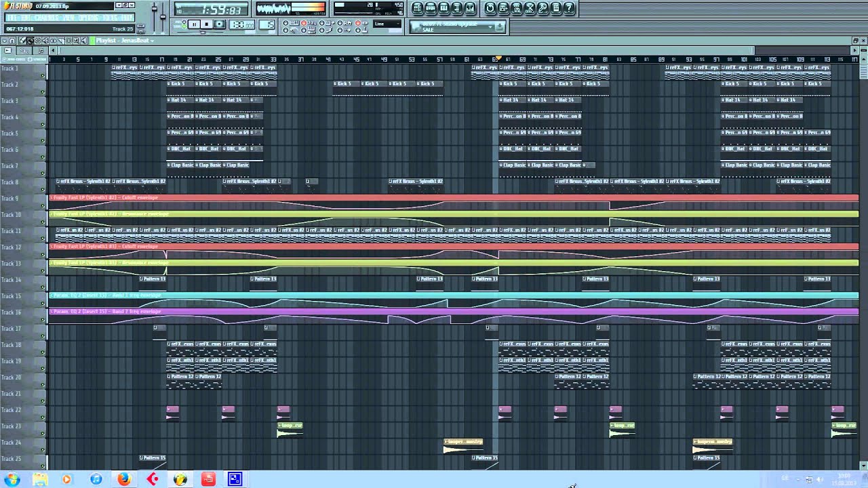Switch to the automation clips tab
The width and height of the screenshot is (868, 488).
click(24, 51)
